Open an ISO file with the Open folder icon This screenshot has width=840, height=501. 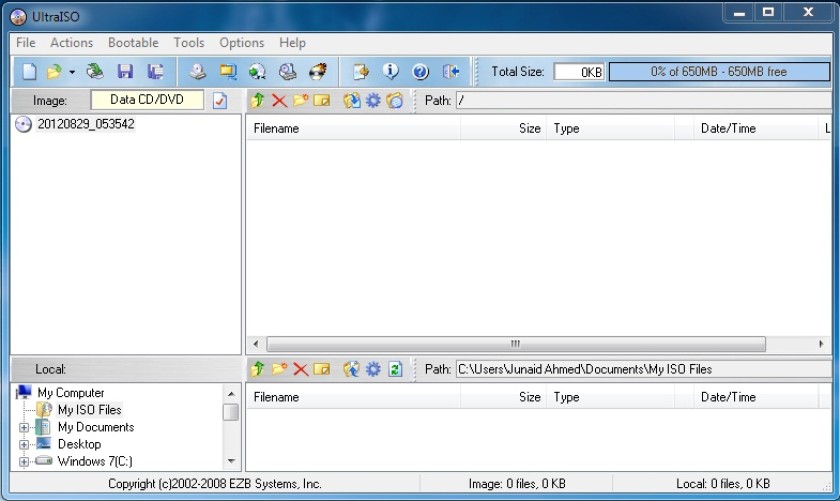(54, 71)
